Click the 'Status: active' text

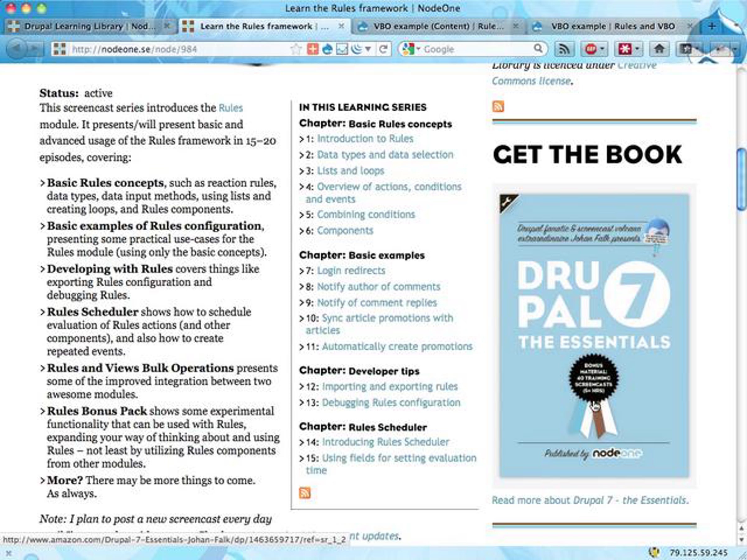point(76,93)
